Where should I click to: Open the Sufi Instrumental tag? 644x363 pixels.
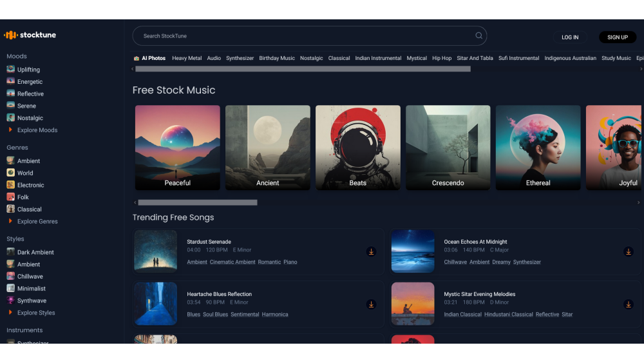point(518,59)
